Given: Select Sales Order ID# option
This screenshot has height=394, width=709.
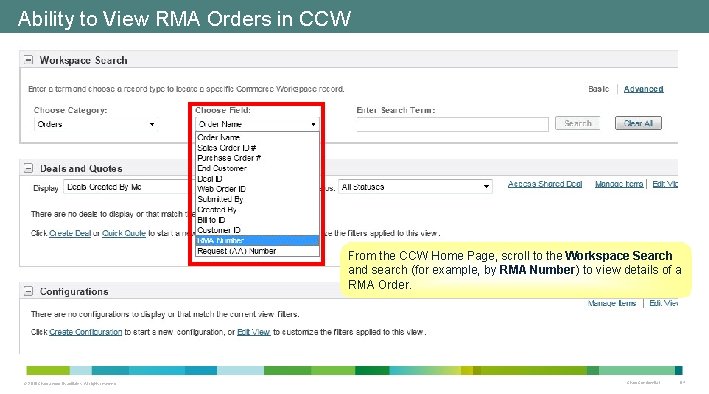Looking at the screenshot, I should 257,147.
